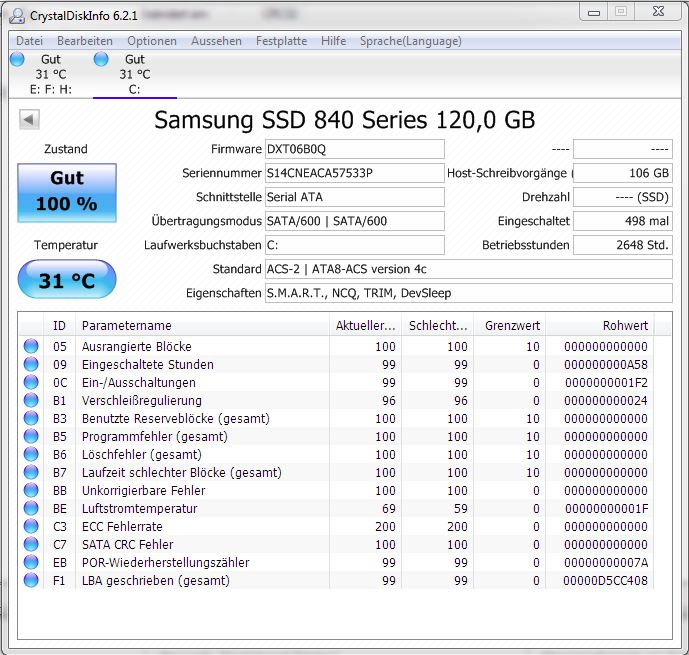Click the ID column header
689x655 pixels.
[x=59, y=326]
